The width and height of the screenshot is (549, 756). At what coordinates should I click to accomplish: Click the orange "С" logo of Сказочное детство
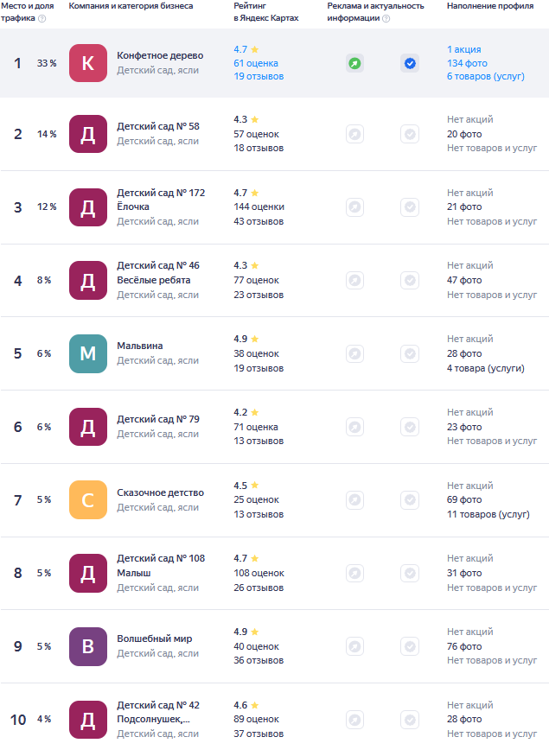point(88,499)
